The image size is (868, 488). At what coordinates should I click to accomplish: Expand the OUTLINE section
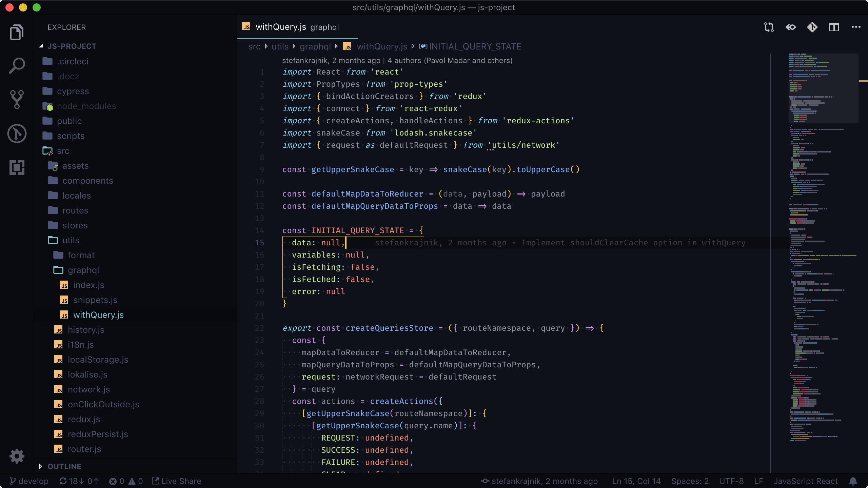point(136,466)
